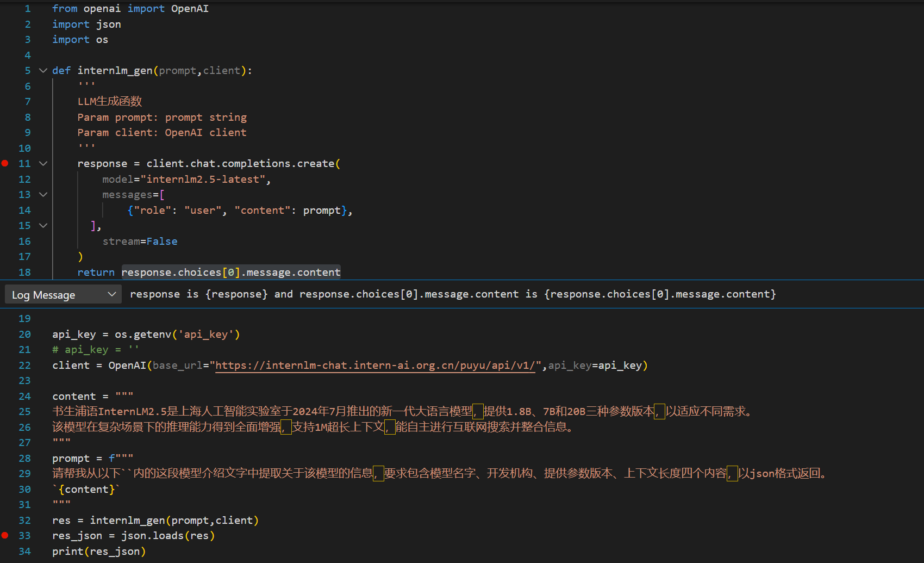Add a breakpoint in the gutter at line 32

[5, 520]
